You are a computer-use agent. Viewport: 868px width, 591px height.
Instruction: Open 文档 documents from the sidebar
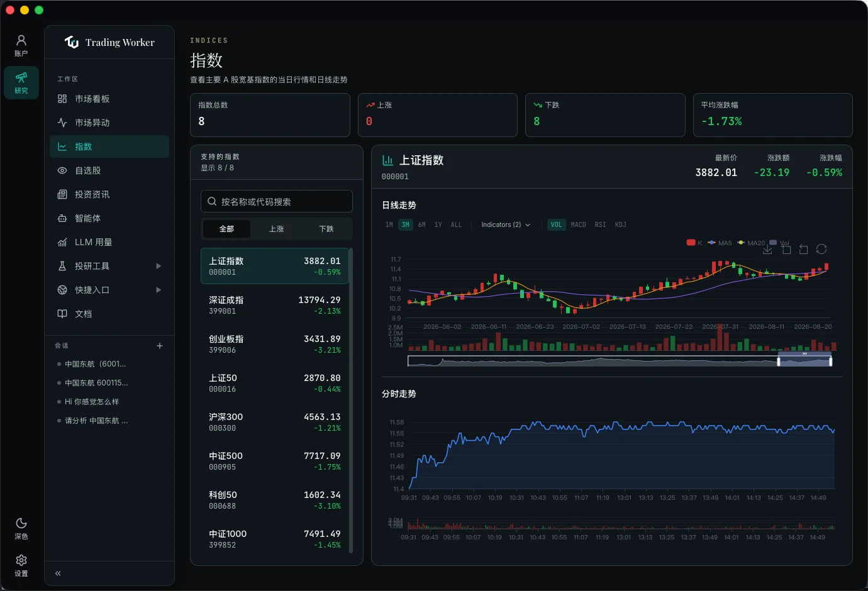tap(109, 314)
